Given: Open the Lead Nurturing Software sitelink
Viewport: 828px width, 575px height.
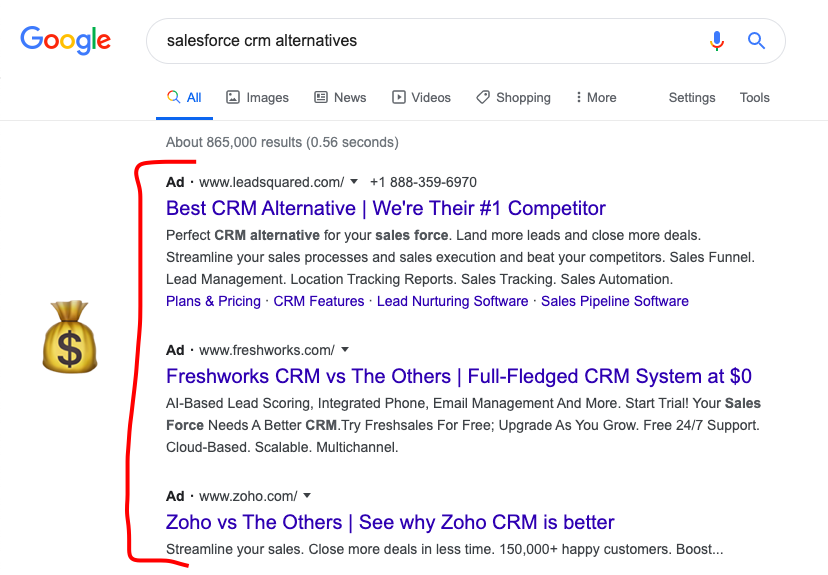Looking at the screenshot, I should tap(452, 301).
